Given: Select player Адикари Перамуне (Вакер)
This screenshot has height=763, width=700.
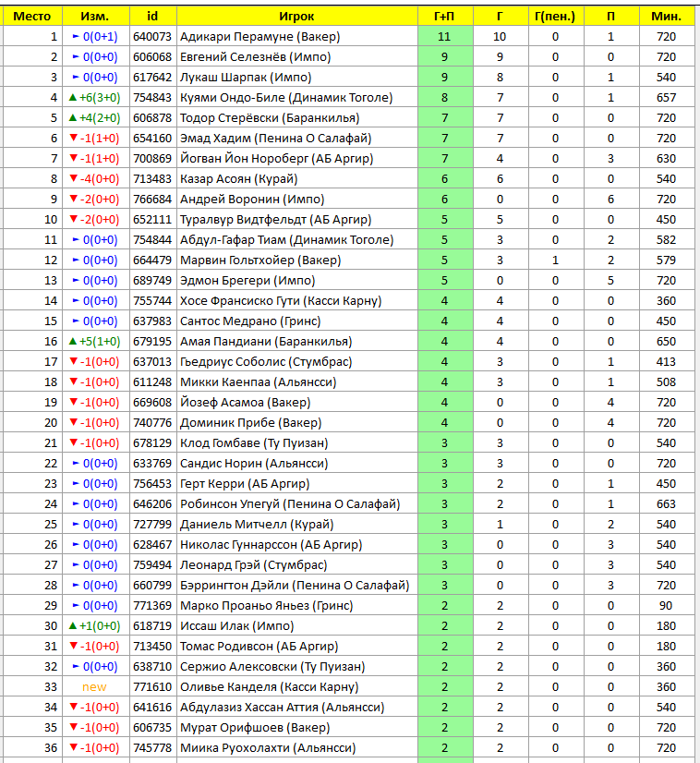Looking at the screenshot, I should [x=260, y=37].
